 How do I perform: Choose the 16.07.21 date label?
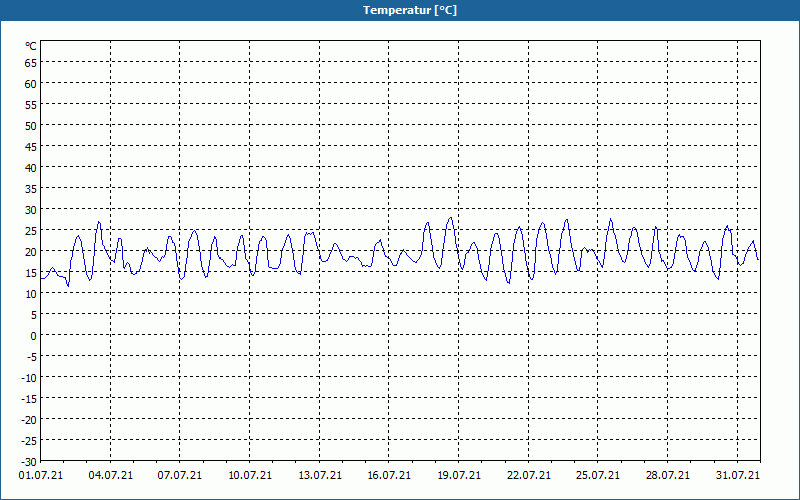coord(389,476)
